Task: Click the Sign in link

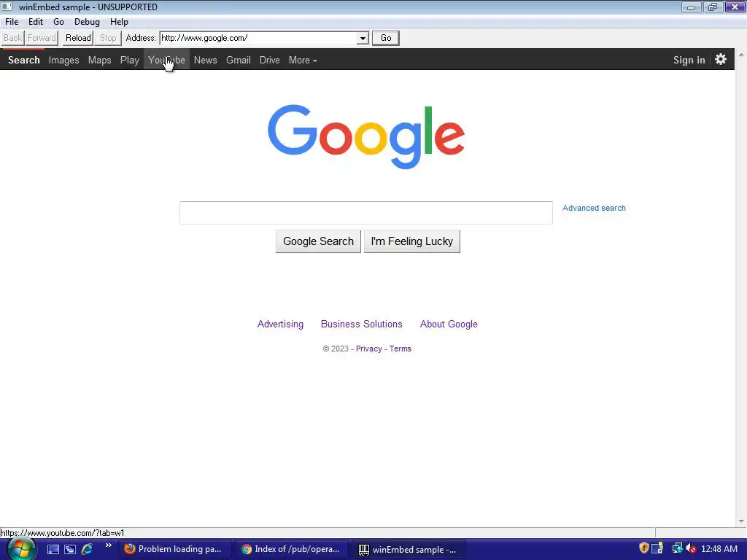Action: click(x=689, y=60)
